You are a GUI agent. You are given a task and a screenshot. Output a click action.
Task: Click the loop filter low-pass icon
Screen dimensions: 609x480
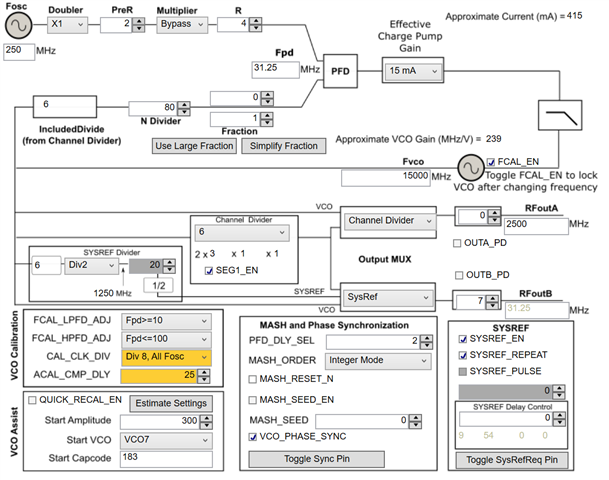pyautogui.click(x=560, y=115)
